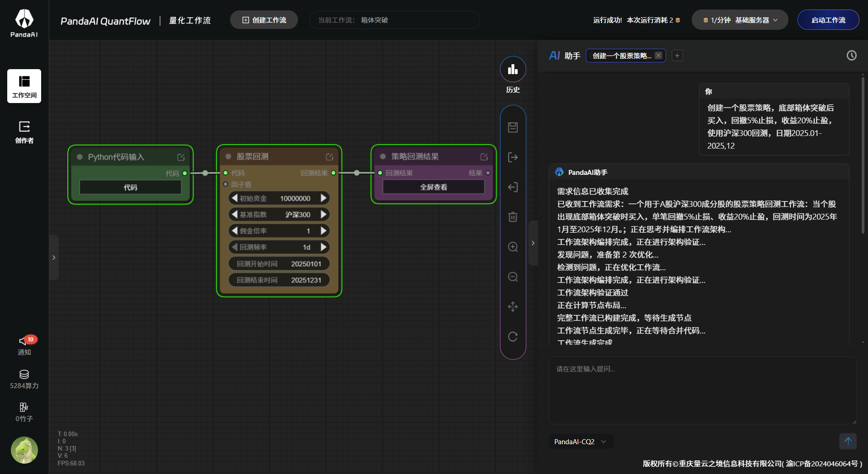Send the message with the arrow button
The width and height of the screenshot is (868, 474).
coord(848,441)
